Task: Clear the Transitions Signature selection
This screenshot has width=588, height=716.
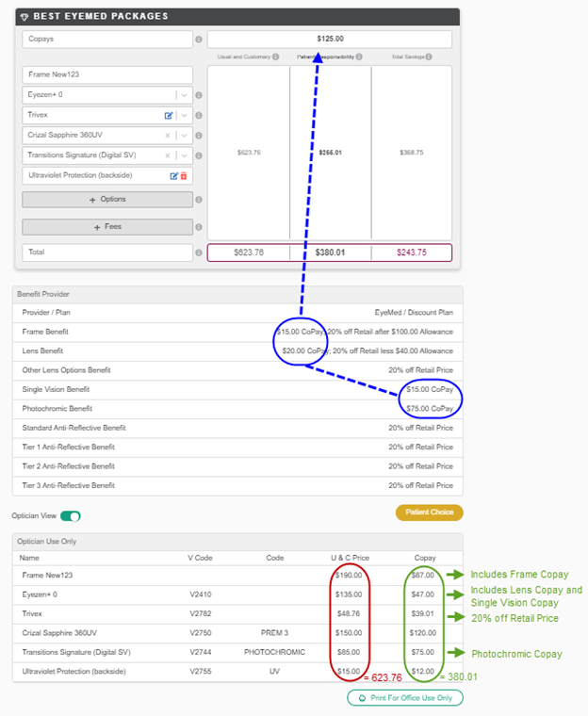Action: 168,155
